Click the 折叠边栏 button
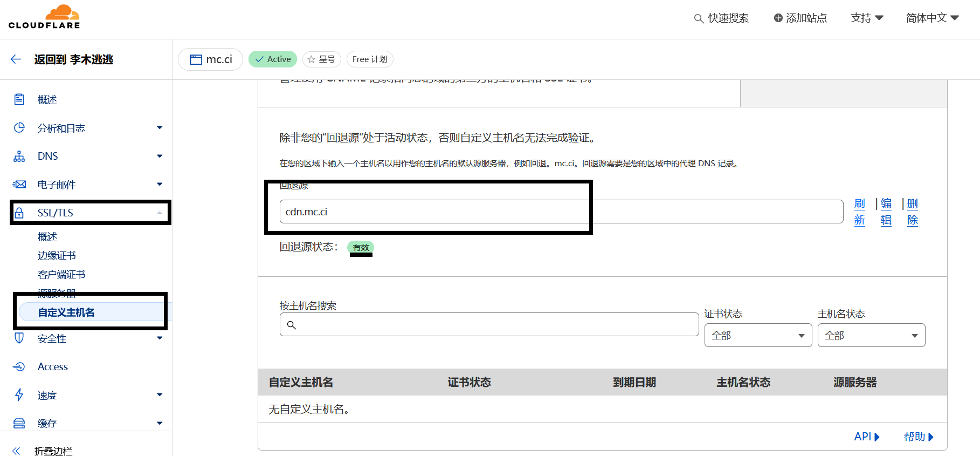The height and width of the screenshot is (456, 980). coord(53,451)
